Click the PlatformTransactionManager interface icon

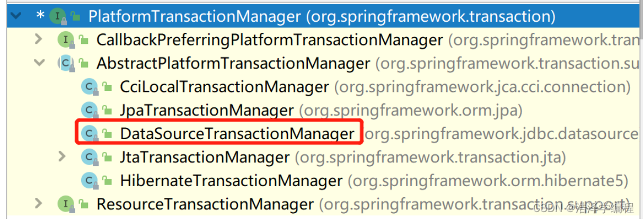click(x=56, y=16)
